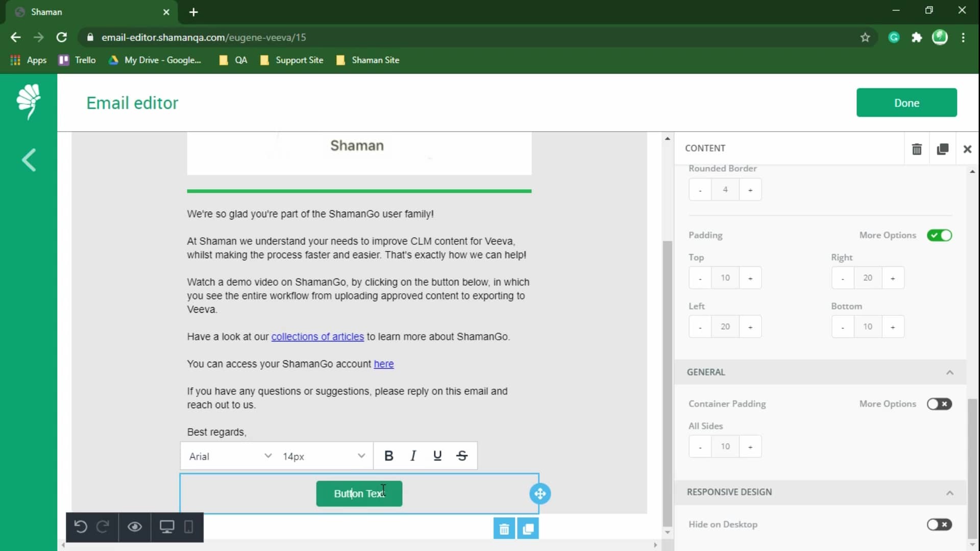Screen dimensions: 980x551
Task: Undo the last change
Action: point(81,527)
